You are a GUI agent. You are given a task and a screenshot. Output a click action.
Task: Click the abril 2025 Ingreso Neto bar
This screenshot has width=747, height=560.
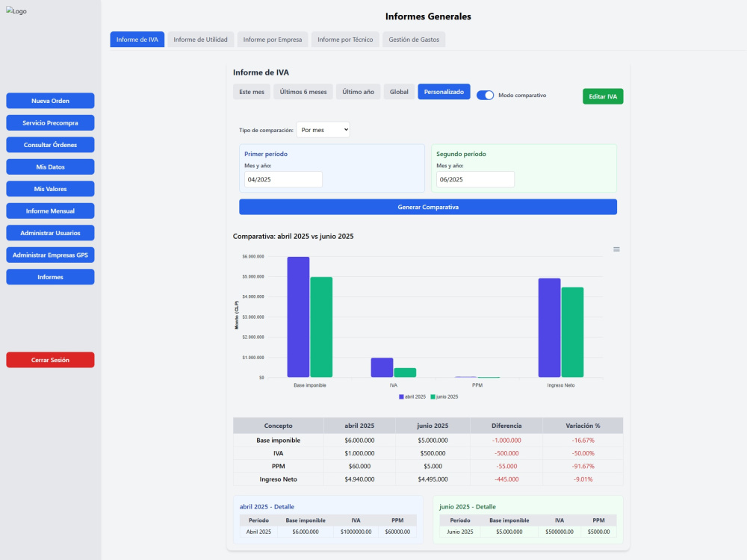coord(549,328)
